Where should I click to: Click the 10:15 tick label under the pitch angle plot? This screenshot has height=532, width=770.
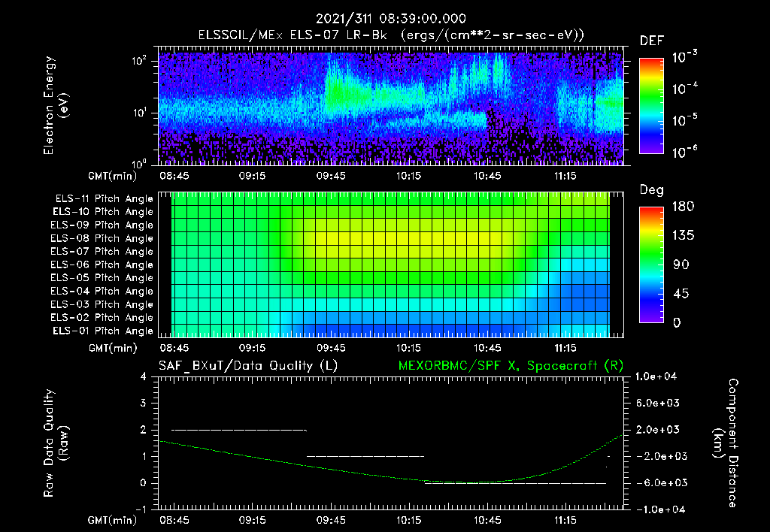pyautogui.click(x=408, y=348)
